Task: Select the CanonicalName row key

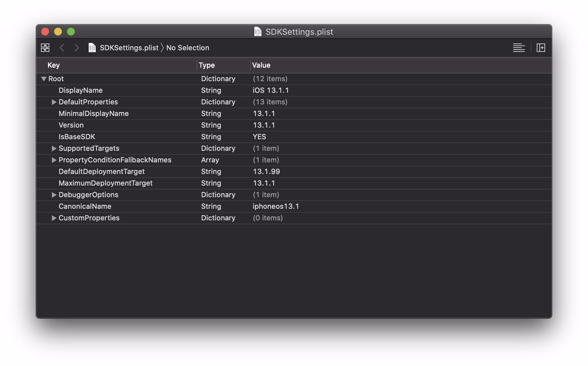Action: point(85,206)
